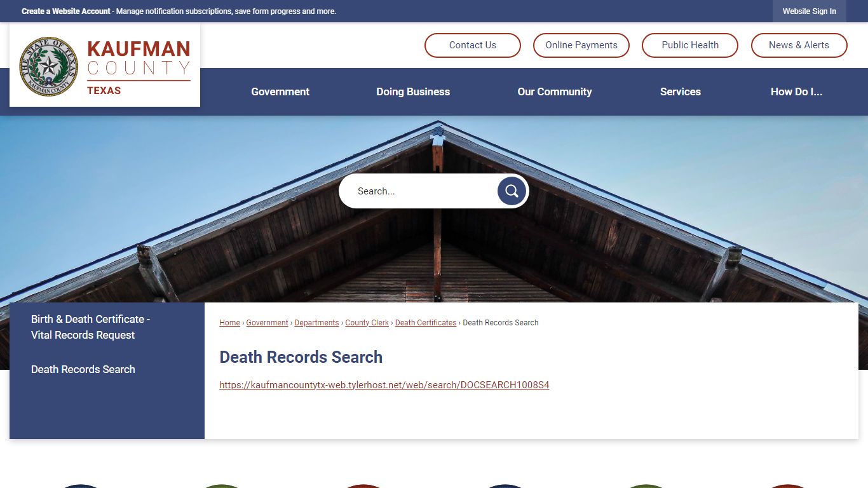Click the Contact Us button
This screenshot has height=488, width=868.
(x=473, y=45)
